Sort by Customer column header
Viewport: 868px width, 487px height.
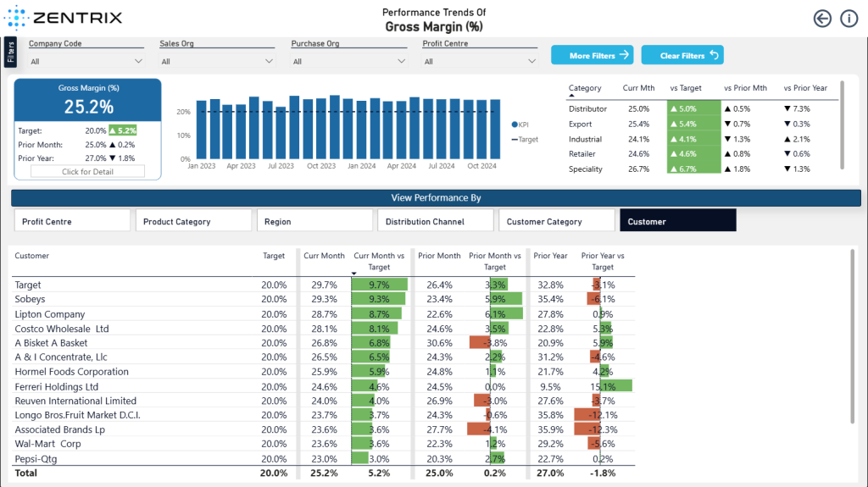tap(31, 256)
